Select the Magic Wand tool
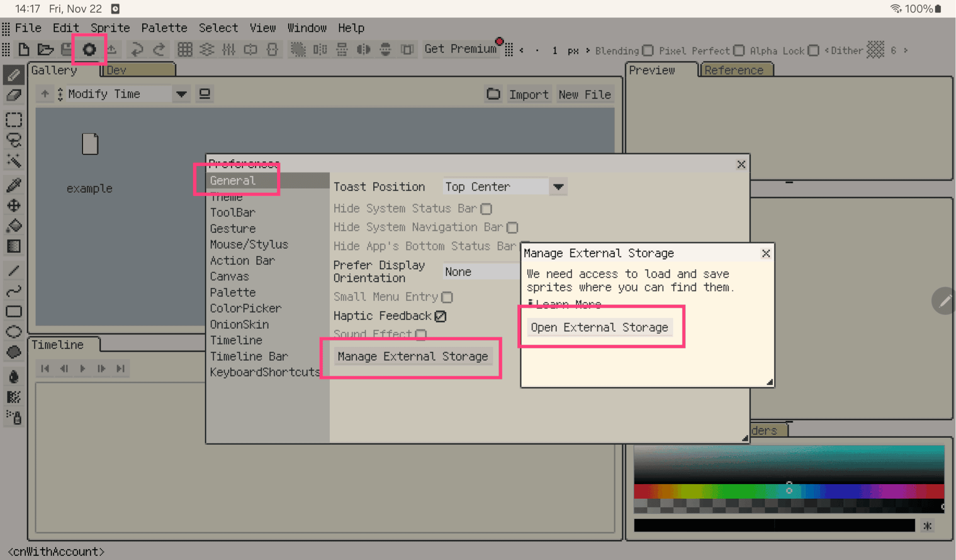Viewport: 956px width, 560px height. click(x=14, y=161)
